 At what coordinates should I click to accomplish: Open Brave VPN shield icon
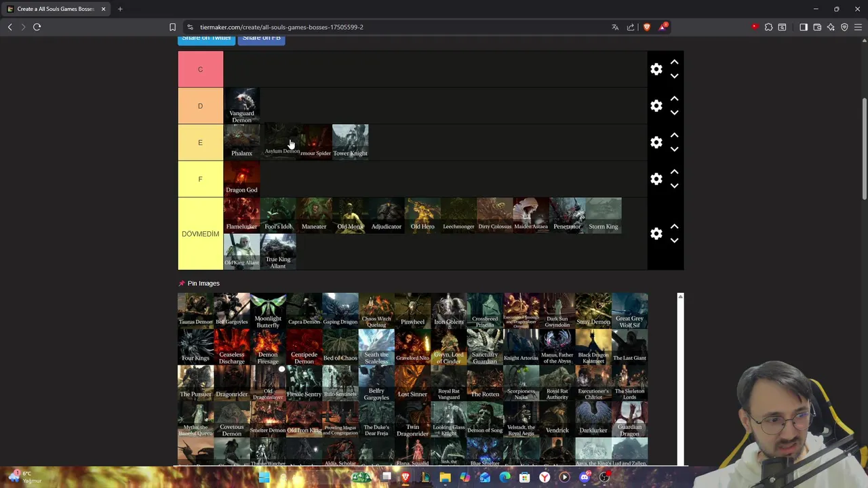tap(844, 27)
